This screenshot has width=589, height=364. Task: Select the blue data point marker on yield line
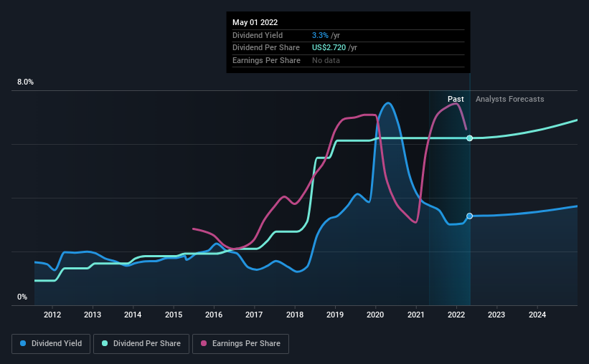[469, 216]
